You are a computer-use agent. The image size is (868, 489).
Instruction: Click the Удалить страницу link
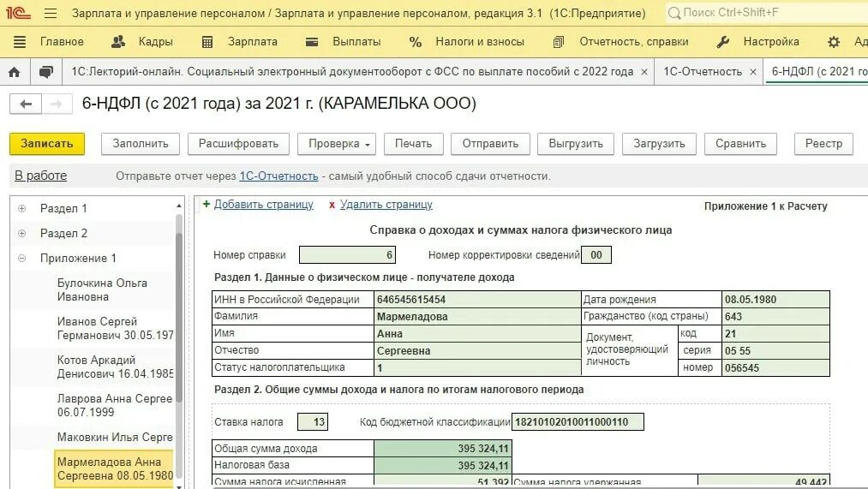click(x=386, y=205)
